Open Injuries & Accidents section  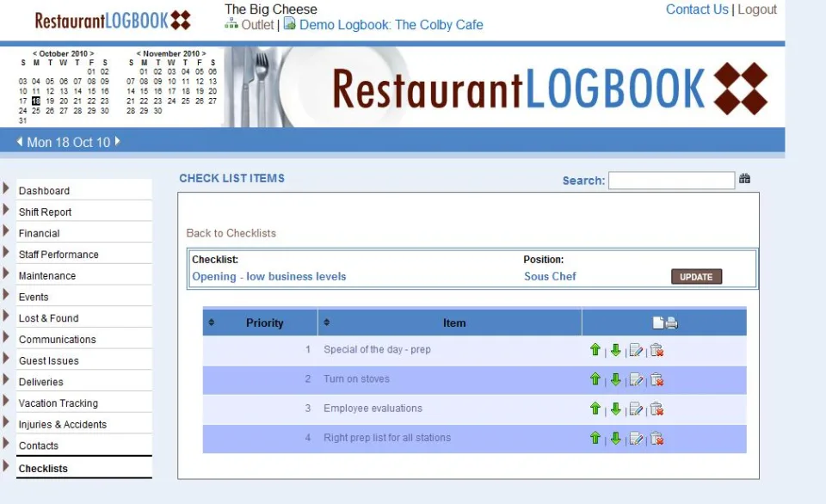click(63, 425)
